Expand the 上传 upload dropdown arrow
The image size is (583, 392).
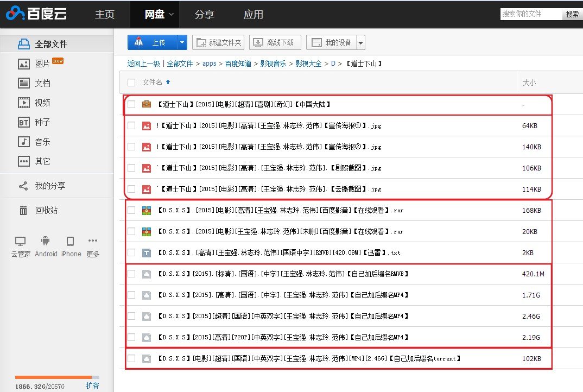click(x=182, y=42)
